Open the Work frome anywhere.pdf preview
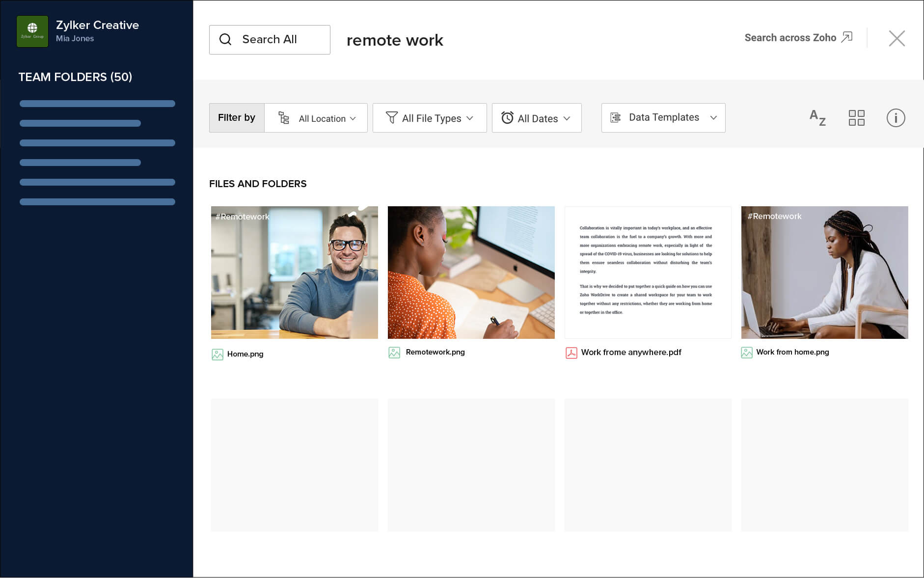Viewport: 924px width, 578px height. point(648,273)
